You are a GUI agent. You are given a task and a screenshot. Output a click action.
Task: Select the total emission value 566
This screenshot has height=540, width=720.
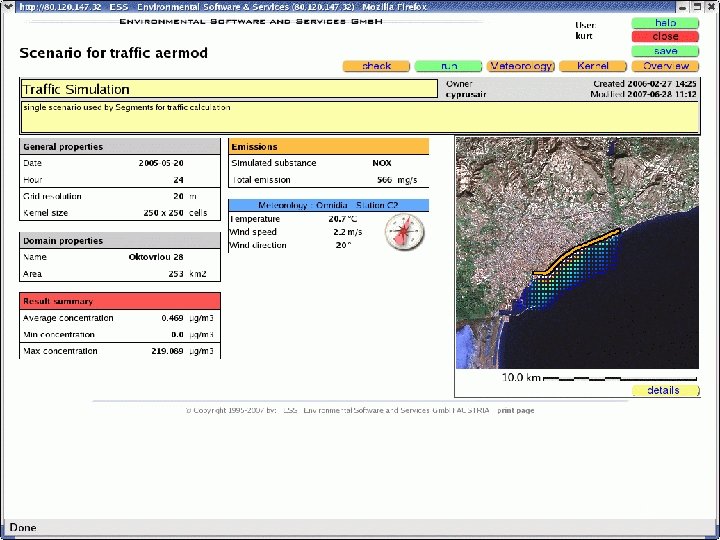point(384,180)
